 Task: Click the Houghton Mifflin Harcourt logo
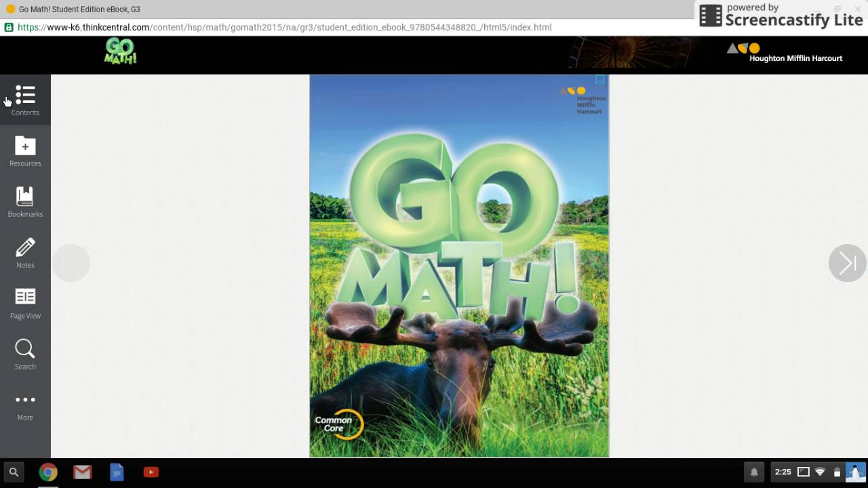pos(785,53)
